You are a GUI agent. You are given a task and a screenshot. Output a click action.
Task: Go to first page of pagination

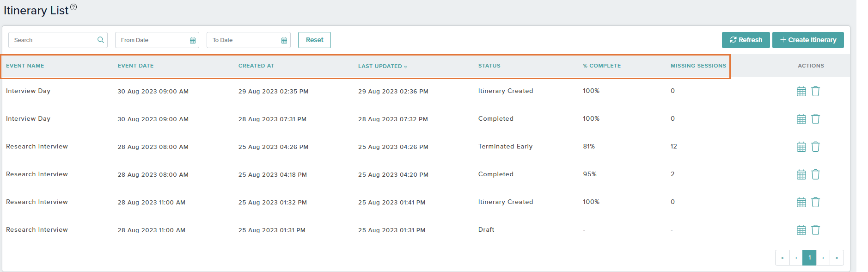[782, 258]
